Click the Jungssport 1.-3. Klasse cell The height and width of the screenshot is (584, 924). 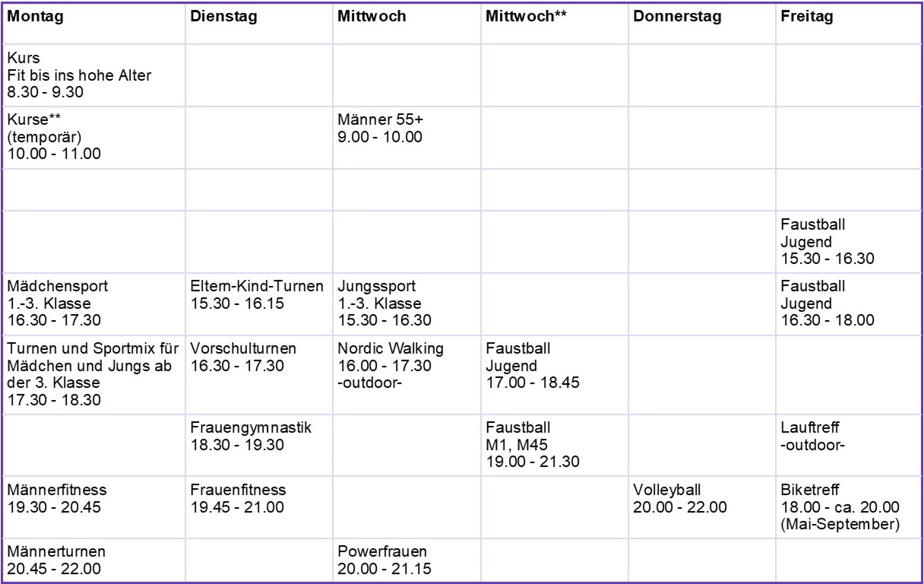pyautogui.click(x=406, y=304)
